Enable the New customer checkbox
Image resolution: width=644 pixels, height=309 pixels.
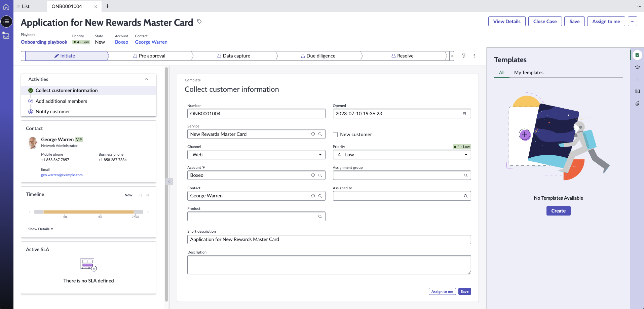335,134
